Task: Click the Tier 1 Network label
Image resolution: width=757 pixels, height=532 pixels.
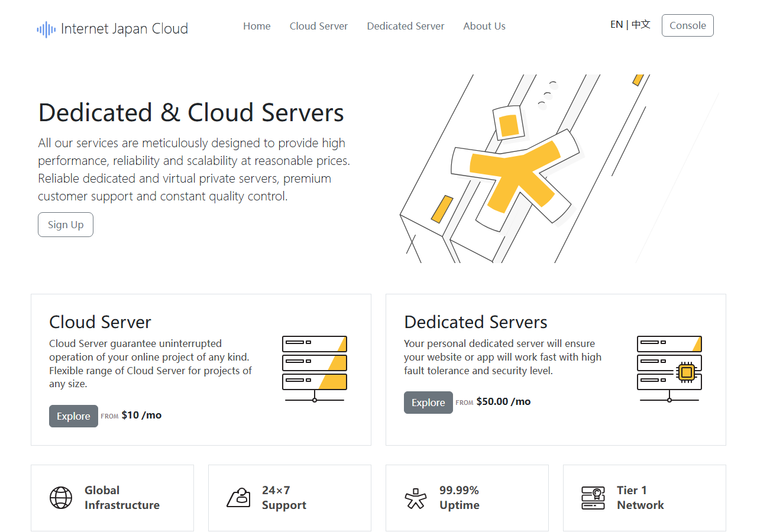Action: (x=640, y=498)
